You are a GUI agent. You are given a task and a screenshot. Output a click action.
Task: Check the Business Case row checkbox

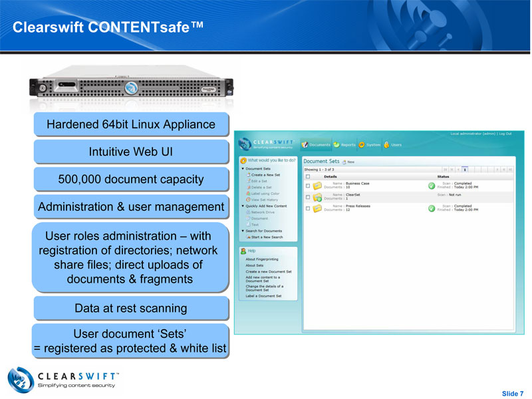(x=308, y=186)
